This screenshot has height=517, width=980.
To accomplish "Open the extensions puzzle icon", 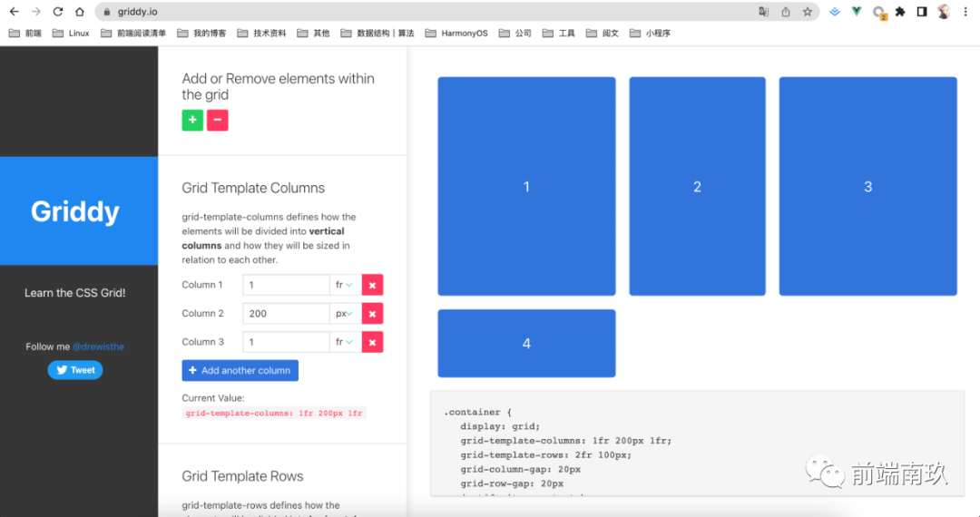I will pyautogui.click(x=900, y=12).
